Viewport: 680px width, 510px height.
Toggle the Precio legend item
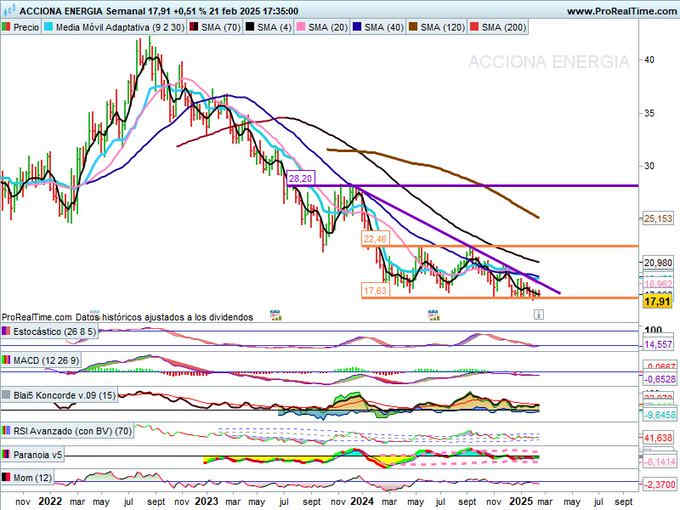click(x=21, y=27)
